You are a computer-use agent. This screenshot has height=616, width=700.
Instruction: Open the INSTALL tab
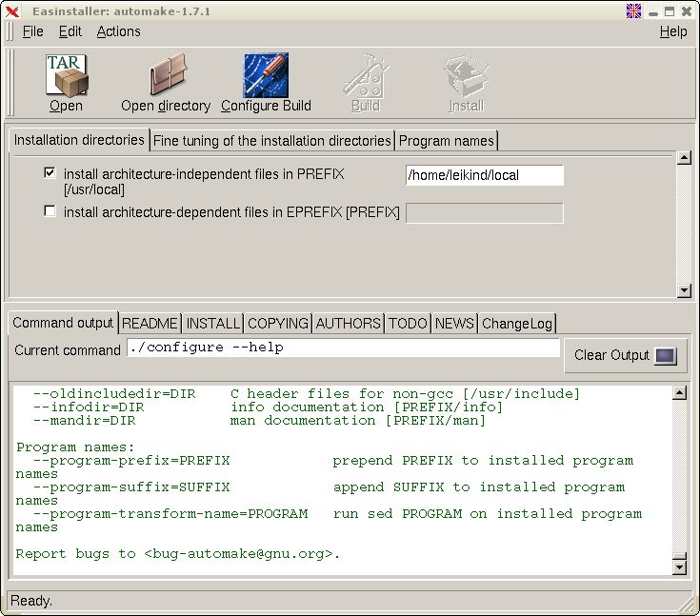point(213,323)
